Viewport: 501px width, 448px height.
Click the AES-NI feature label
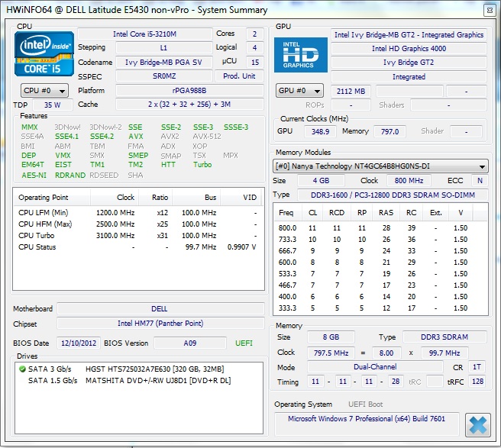tap(34, 176)
